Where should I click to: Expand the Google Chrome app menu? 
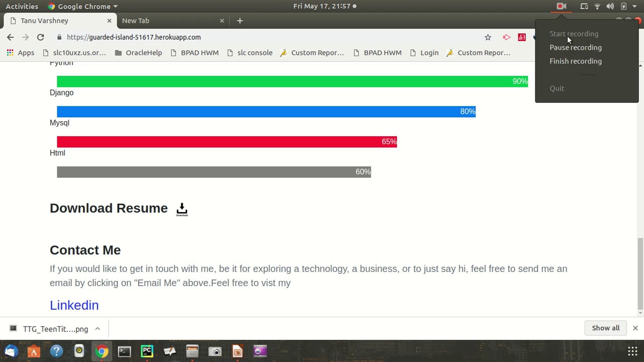83,6
